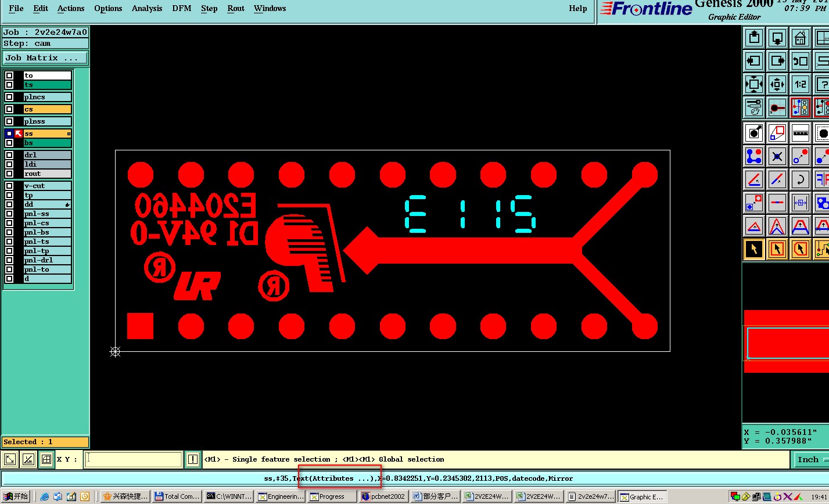Toggle display checkbox for layer plncs

click(9, 97)
